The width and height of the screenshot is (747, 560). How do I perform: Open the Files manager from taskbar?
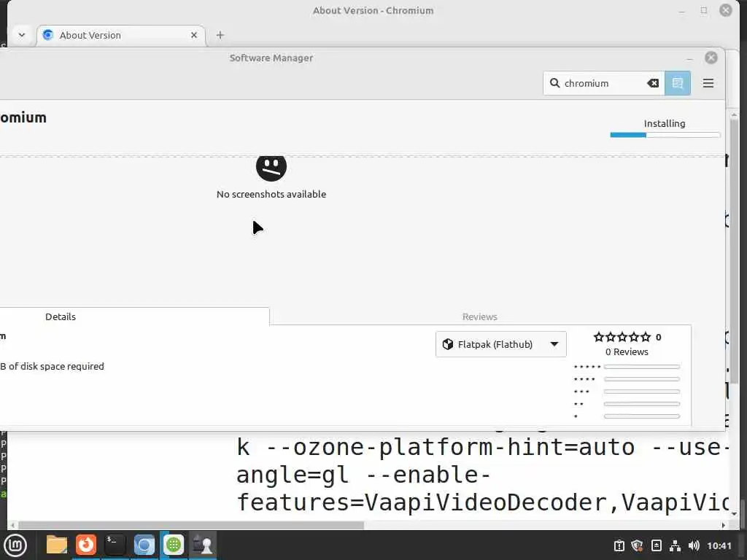(56, 545)
